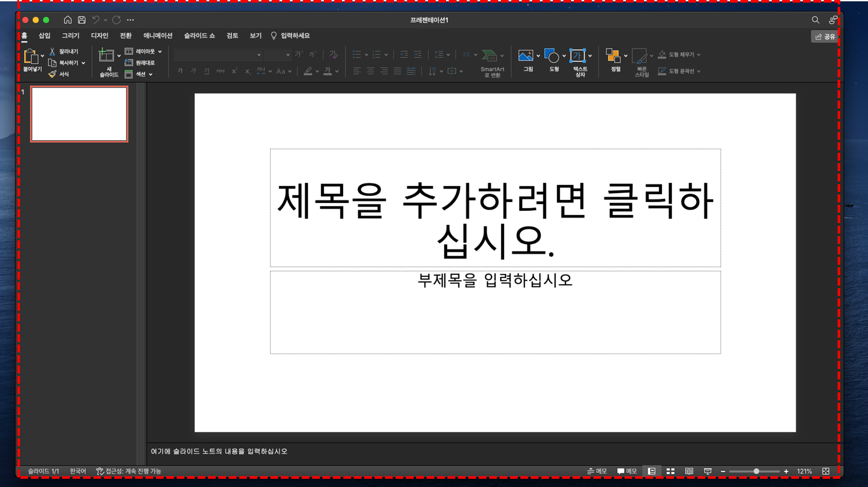Switch to Reading view book icon

[689, 471]
